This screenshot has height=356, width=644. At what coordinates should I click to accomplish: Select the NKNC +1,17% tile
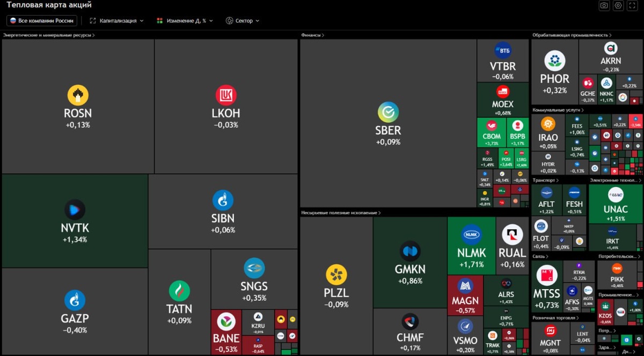(x=606, y=90)
